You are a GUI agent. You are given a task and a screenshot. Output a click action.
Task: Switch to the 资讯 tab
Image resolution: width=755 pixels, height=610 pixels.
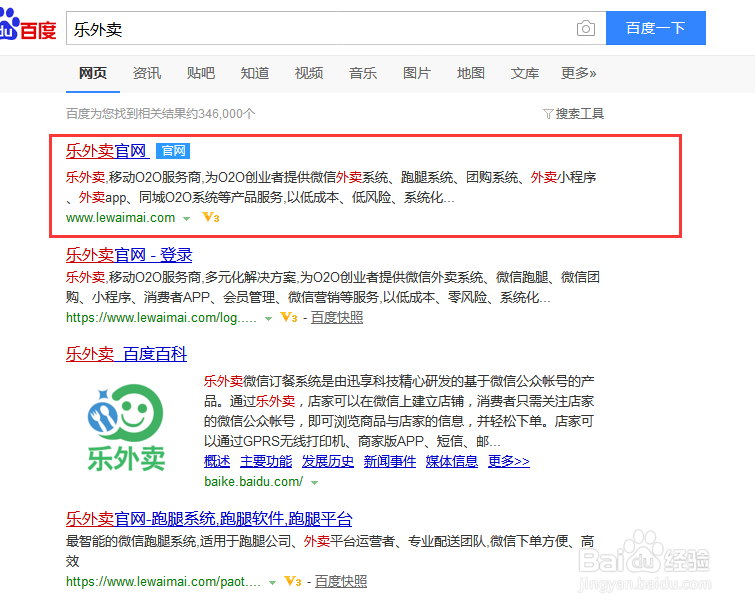(147, 73)
